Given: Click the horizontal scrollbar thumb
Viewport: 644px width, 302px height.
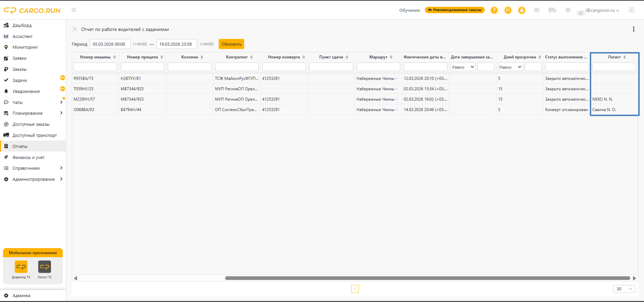Looking at the screenshot, I should [x=428, y=278].
